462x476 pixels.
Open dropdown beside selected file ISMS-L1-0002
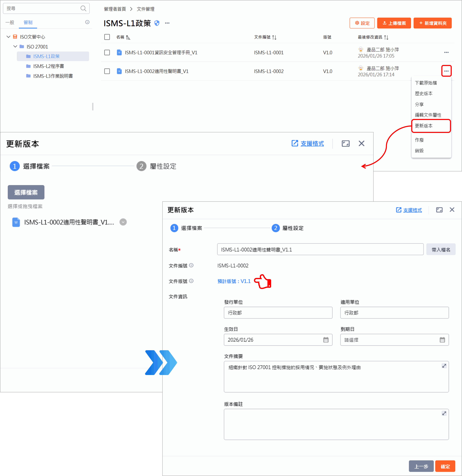pos(123,222)
